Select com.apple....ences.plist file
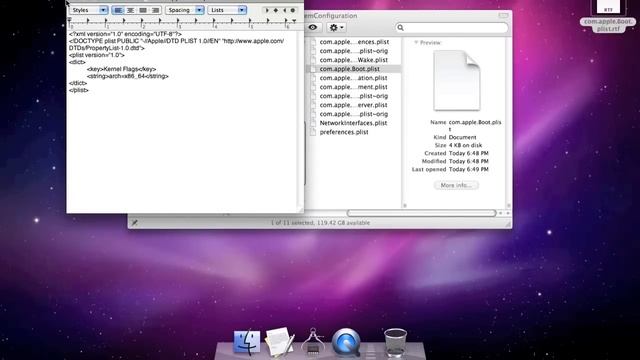640x360 pixels. (x=354, y=42)
